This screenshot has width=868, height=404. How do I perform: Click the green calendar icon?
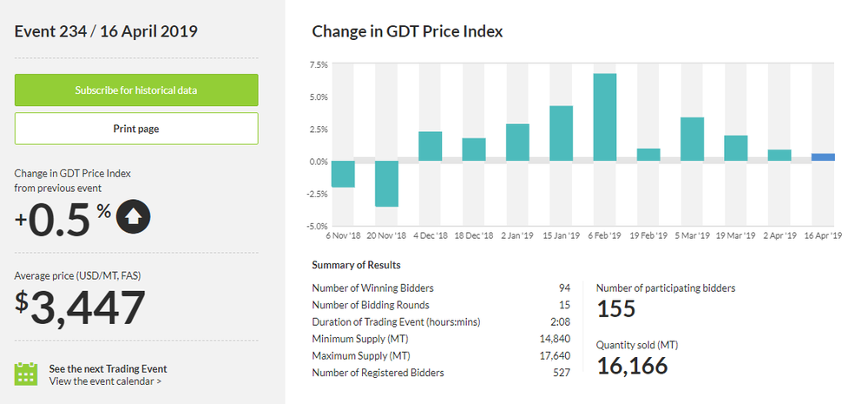[x=27, y=374]
